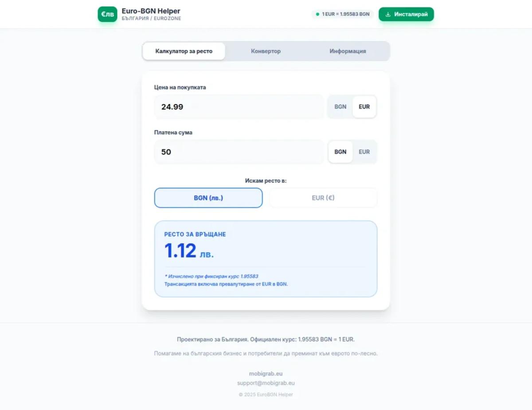Click the support@mobigrab.eu email link
Image resolution: width=532 pixels, height=410 pixels.
coord(266,383)
